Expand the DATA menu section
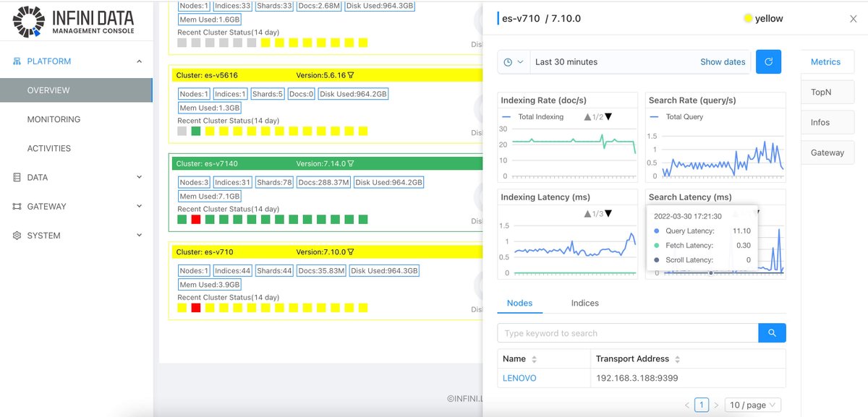Screen dimensions: 868x417 point(140,177)
